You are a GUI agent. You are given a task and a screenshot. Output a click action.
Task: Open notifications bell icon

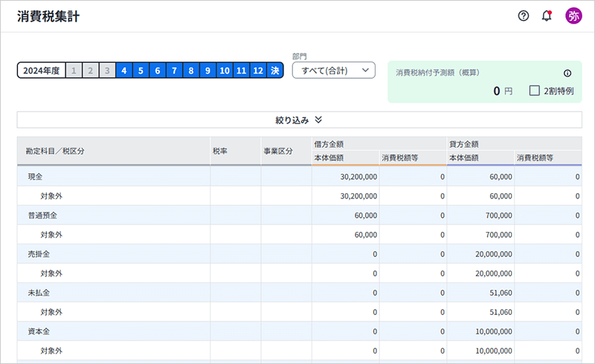click(547, 16)
